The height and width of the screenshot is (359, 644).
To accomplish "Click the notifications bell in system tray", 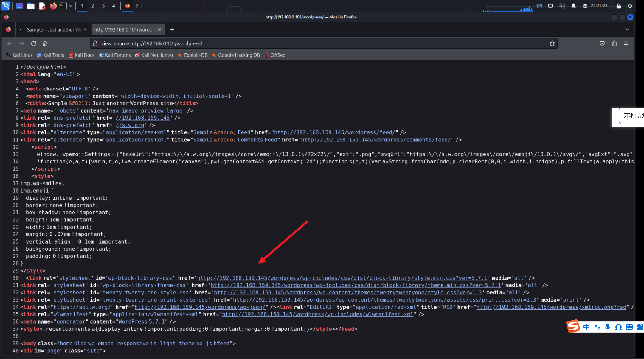I will pyautogui.click(x=573, y=6).
